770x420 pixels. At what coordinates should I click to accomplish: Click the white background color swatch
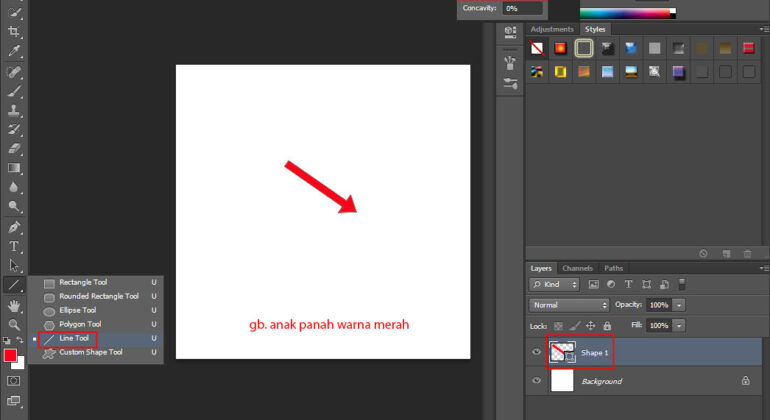pos(20,364)
